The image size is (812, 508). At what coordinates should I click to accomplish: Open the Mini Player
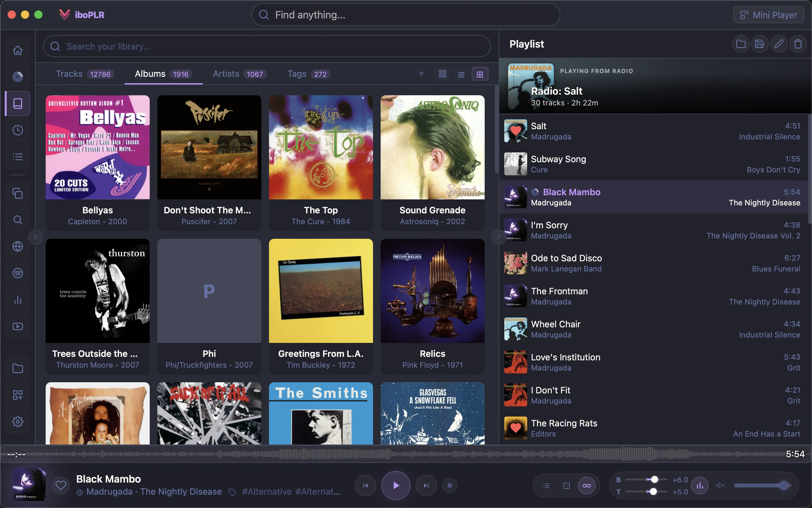tap(768, 15)
